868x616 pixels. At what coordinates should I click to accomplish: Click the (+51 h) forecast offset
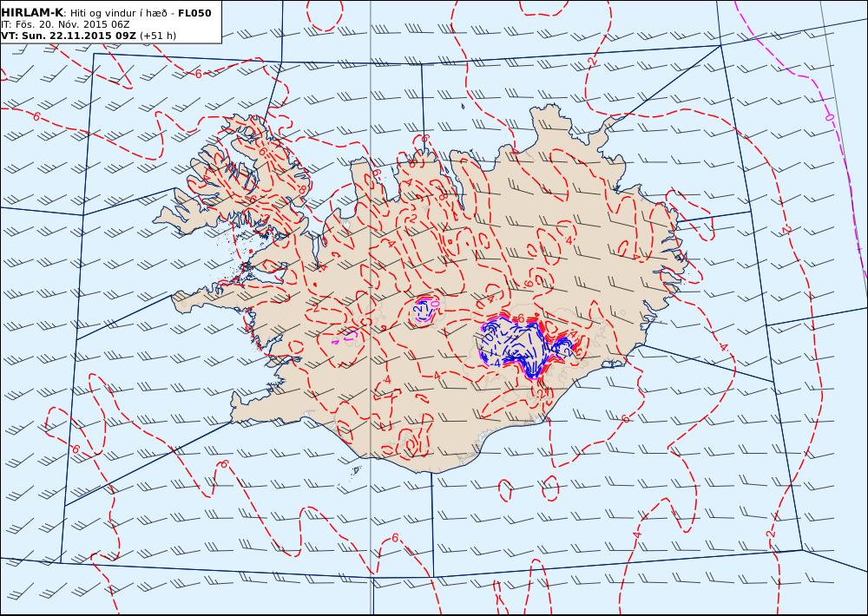(158, 36)
